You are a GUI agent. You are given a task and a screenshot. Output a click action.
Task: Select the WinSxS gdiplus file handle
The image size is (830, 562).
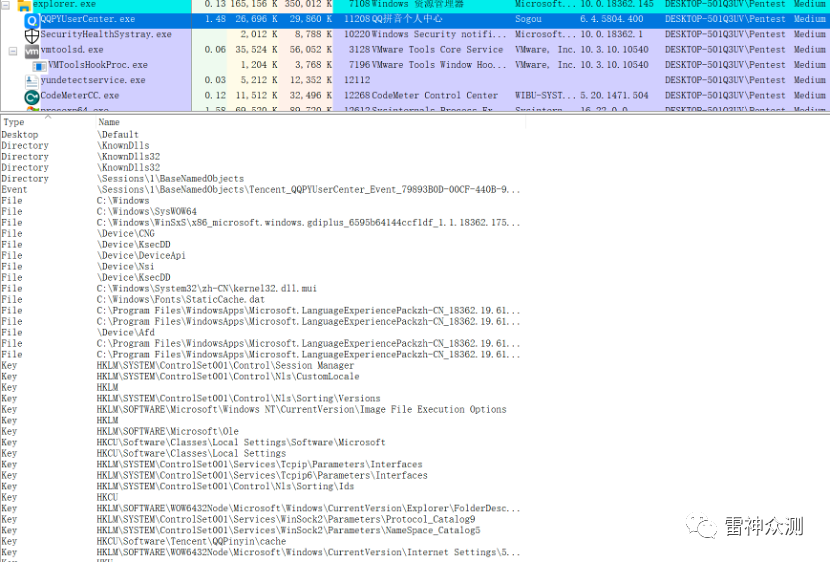coord(309,223)
